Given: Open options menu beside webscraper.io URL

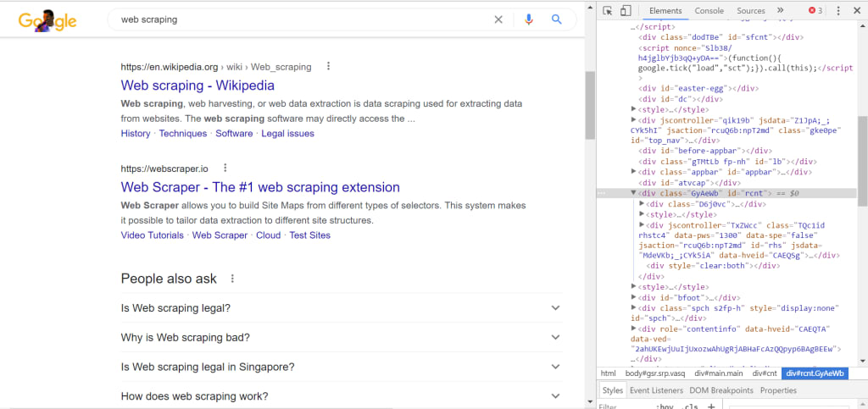Looking at the screenshot, I should (x=225, y=168).
